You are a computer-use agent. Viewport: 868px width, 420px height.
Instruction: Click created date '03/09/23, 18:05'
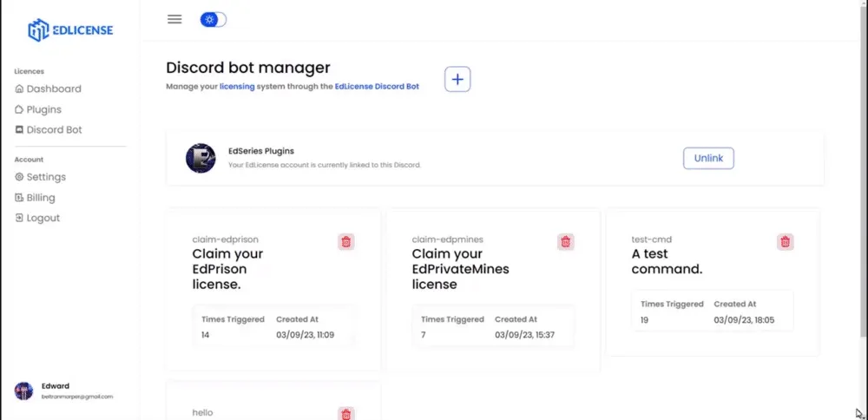(744, 320)
